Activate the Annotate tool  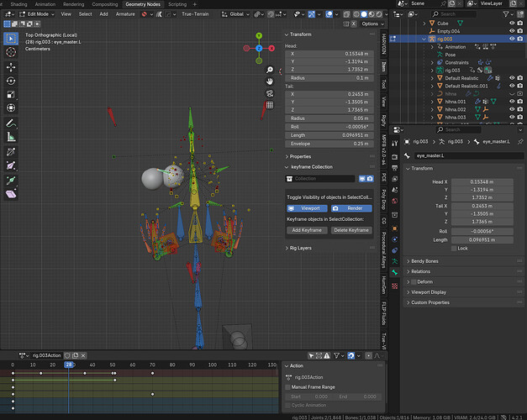(11, 123)
